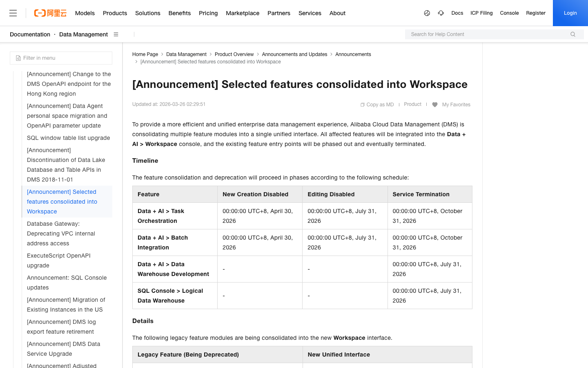Open SQL window table list upgrade
588x368 pixels.
68,138
